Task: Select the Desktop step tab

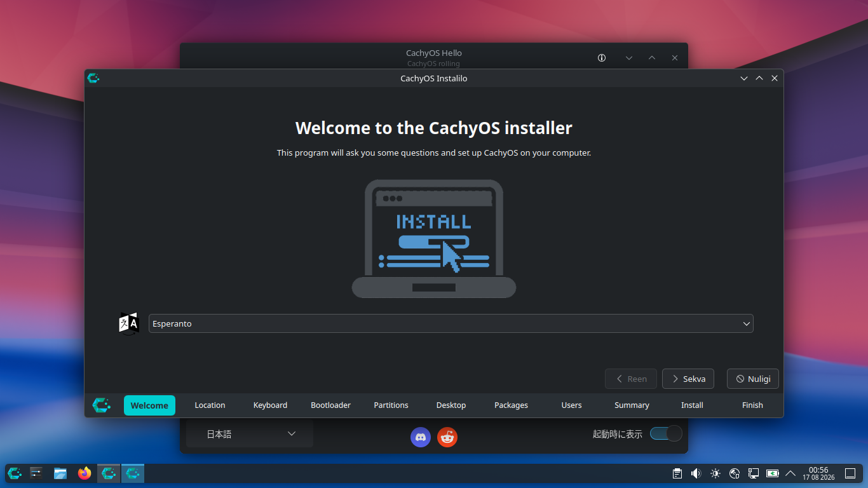Action: pos(451,405)
